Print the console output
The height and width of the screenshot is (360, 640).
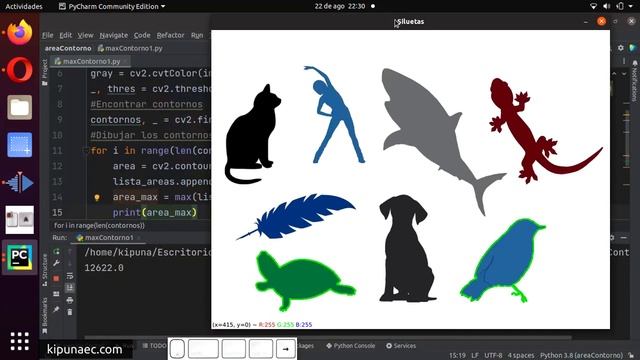pyautogui.click(x=70, y=300)
